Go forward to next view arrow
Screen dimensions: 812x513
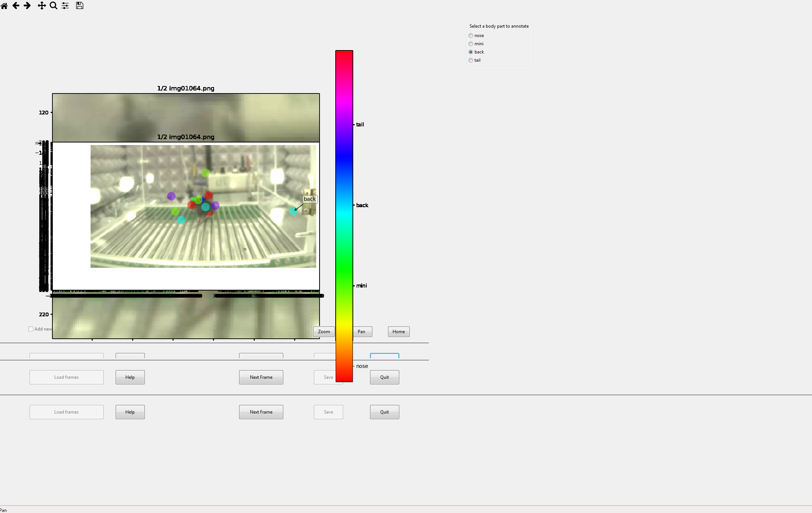(27, 6)
